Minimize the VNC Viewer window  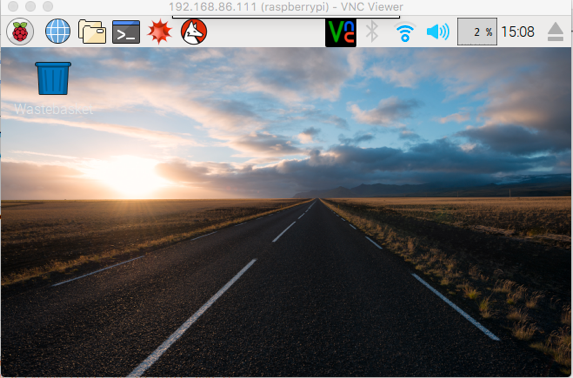30,6
